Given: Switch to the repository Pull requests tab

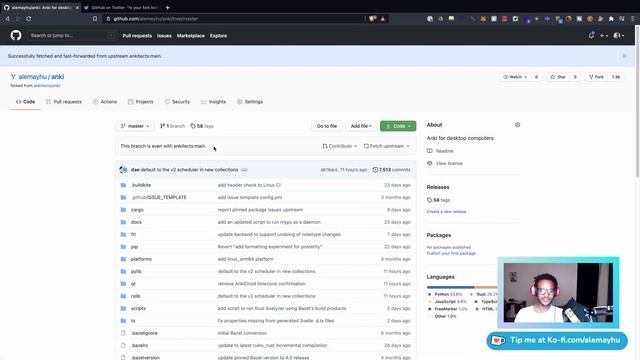Looking at the screenshot, I should (x=64, y=102).
